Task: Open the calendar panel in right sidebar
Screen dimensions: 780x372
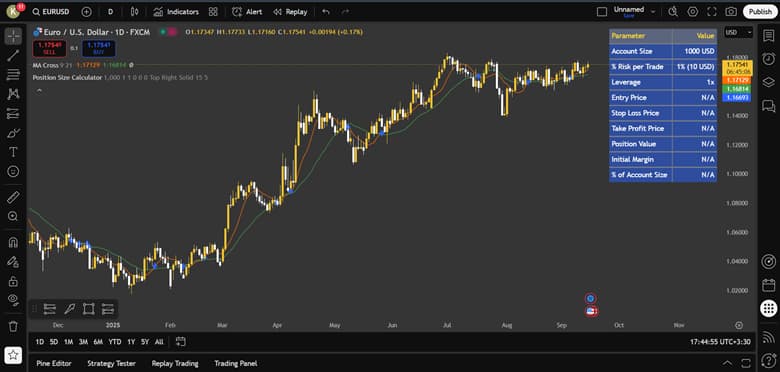Action: [x=769, y=285]
